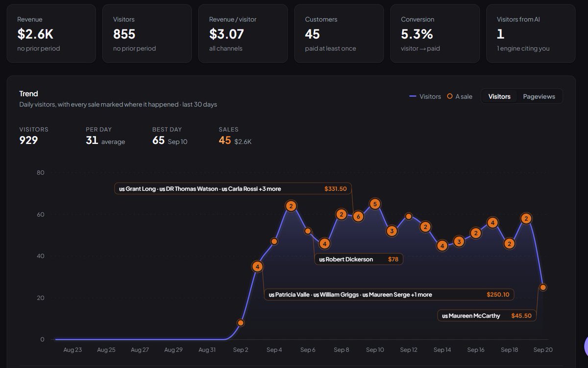Viewport: 588px width, 368px height.
Task: Click the Sep 17 sale marker labeled 4
Action: [x=492, y=223]
